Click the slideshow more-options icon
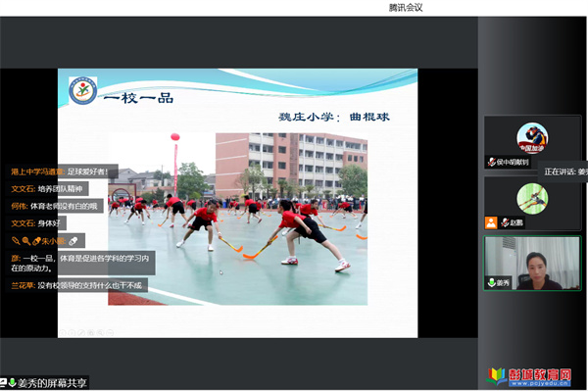The image size is (588, 391). pyautogui.click(x=110, y=332)
